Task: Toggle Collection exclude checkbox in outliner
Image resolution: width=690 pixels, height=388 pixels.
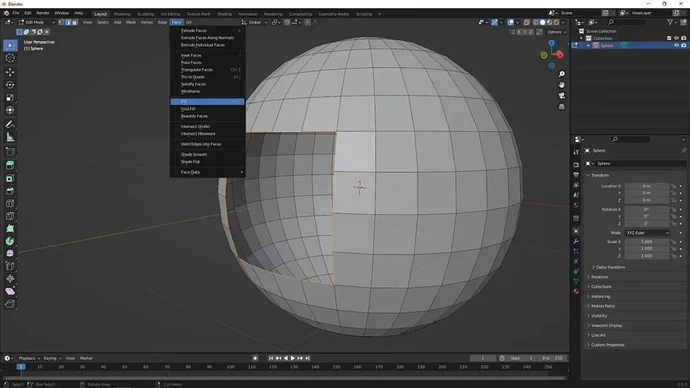Action: (669, 38)
